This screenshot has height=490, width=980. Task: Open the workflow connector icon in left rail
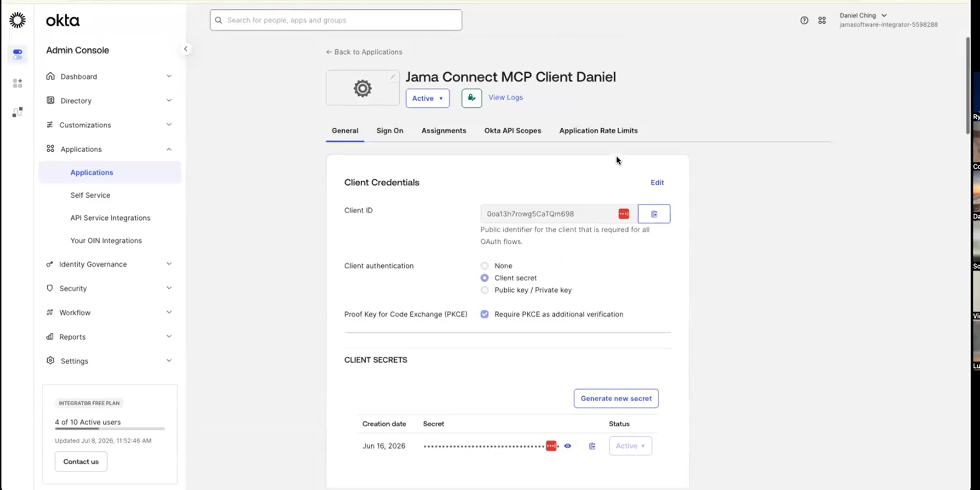point(18,112)
